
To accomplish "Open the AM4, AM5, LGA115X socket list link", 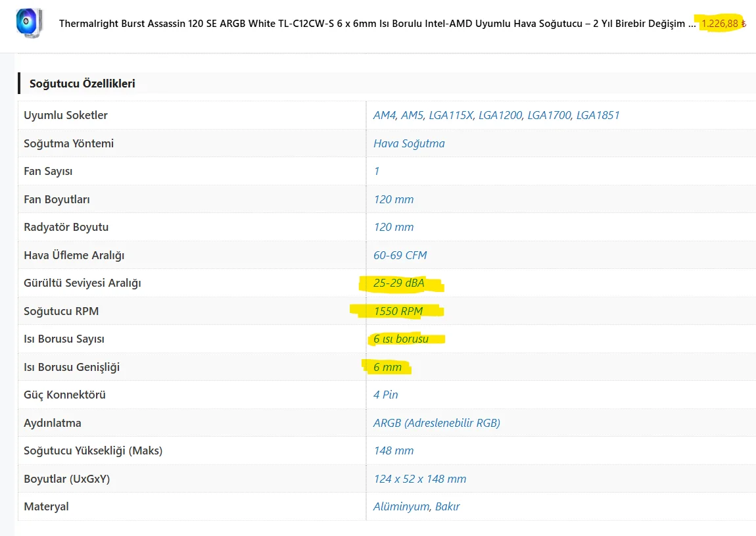I will coord(496,115).
